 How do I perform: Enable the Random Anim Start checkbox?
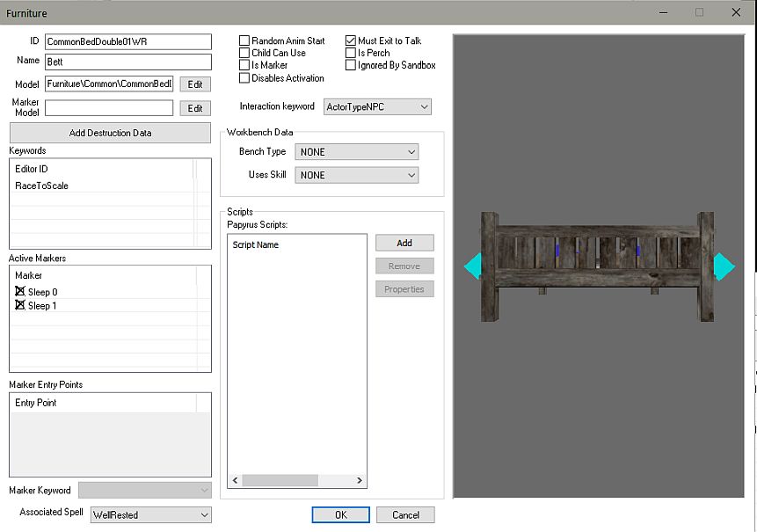244,40
